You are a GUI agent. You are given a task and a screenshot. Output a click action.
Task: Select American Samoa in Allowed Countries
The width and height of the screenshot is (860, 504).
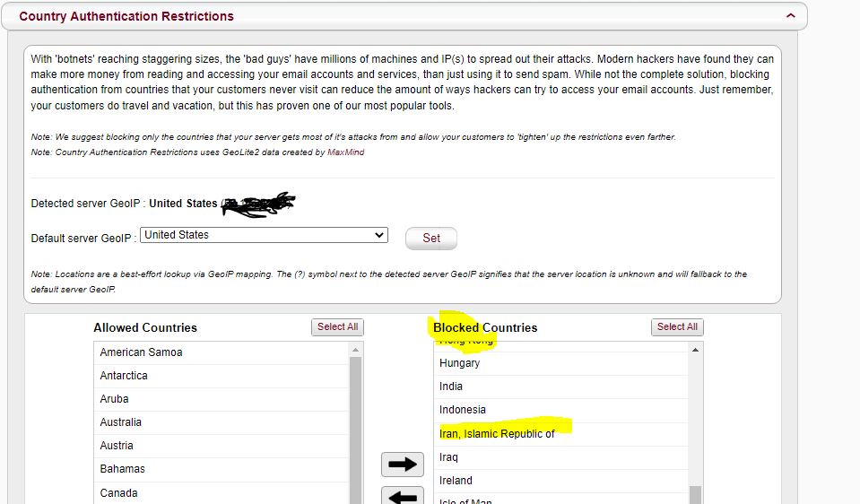[x=141, y=352]
